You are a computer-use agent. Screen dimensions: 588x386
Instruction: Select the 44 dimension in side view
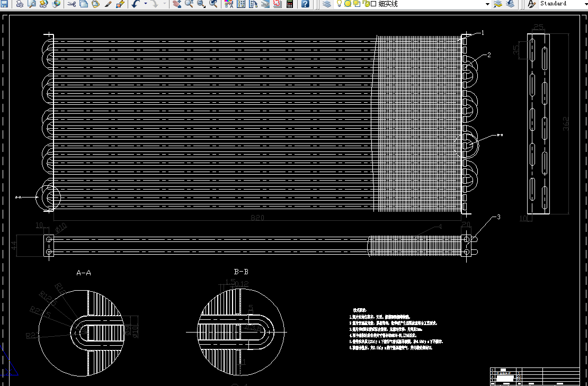pos(14,246)
